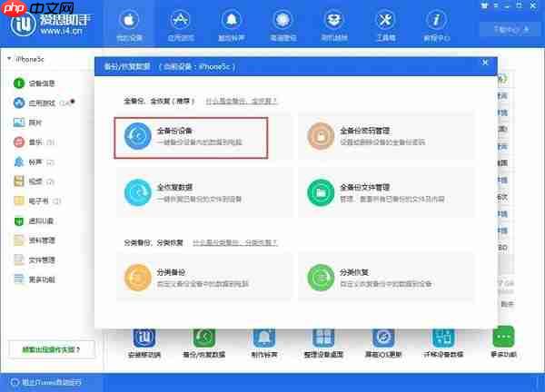Collapse the iPhone5c device tree arrow
This screenshot has height=392, width=545.
[x=9, y=59]
